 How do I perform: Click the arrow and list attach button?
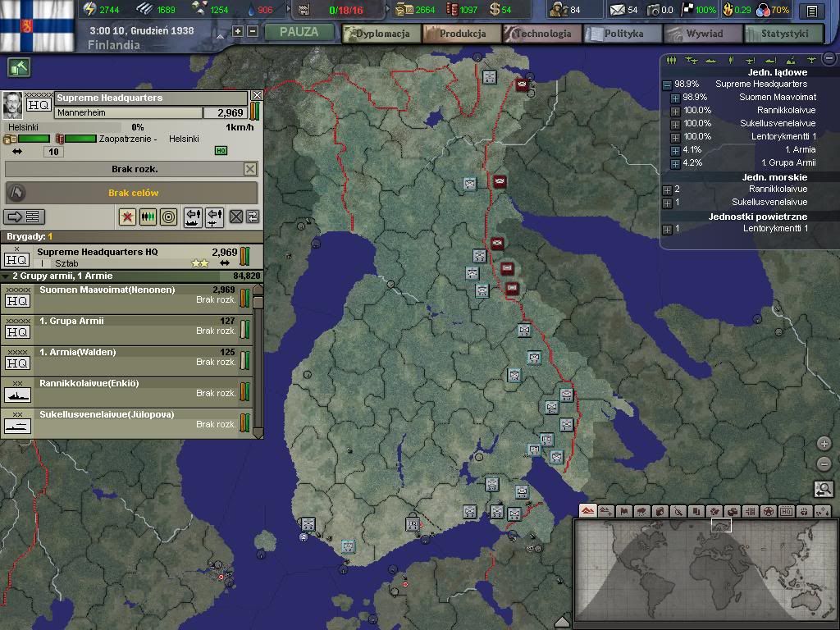coord(25,217)
